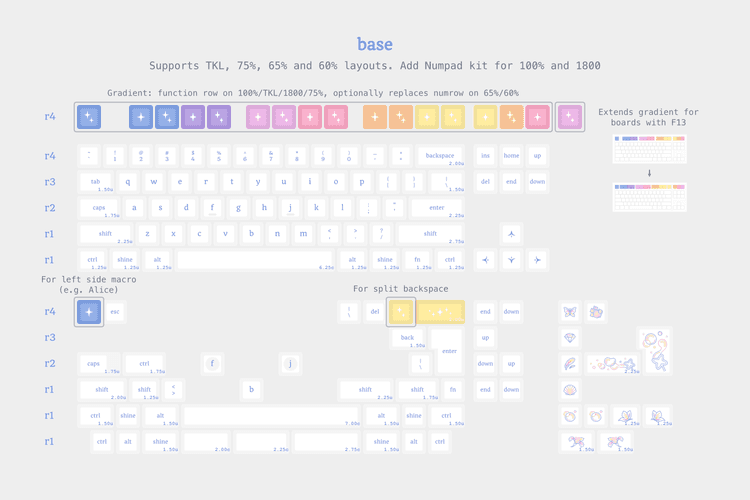The image size is (750, 500).
Task: Select the small yellow sparkle key beside del
Action: (x=401, y=311)
